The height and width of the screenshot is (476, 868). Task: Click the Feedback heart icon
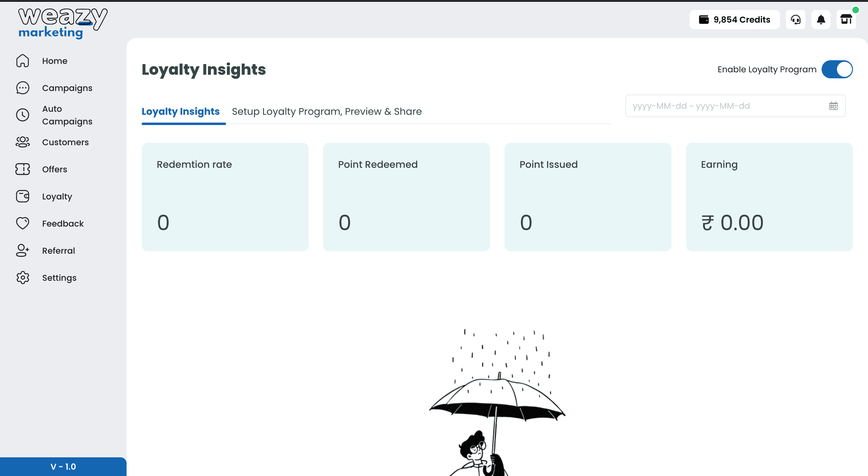[23, 223]
